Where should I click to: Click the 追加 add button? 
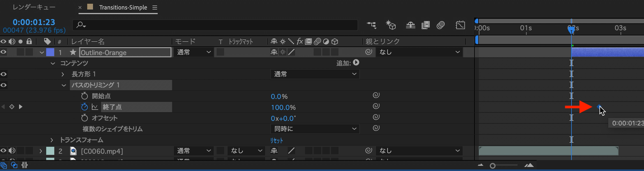[356, 63]
